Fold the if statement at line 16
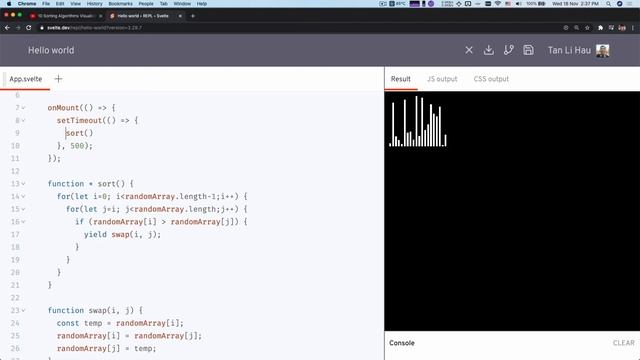Screen dimensions: 640x360 pyautogui.click(x=24, y=222)
